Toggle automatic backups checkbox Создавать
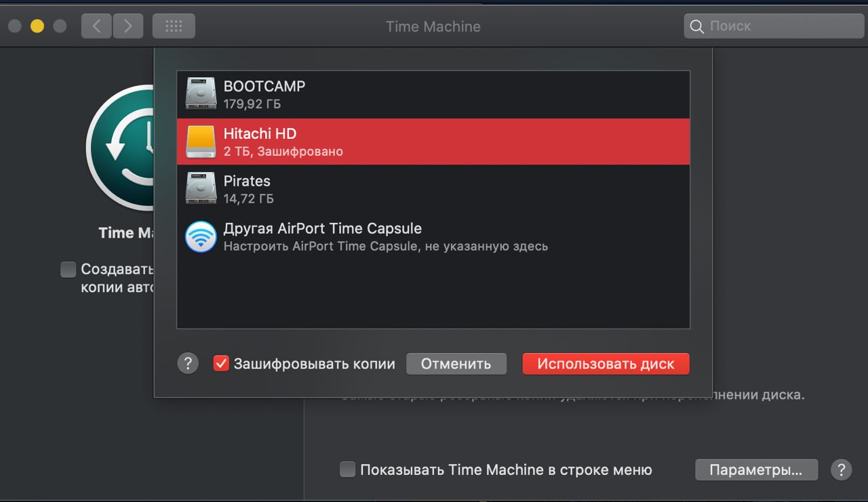This screenshot has width=868, height=502. click(68, 270)
